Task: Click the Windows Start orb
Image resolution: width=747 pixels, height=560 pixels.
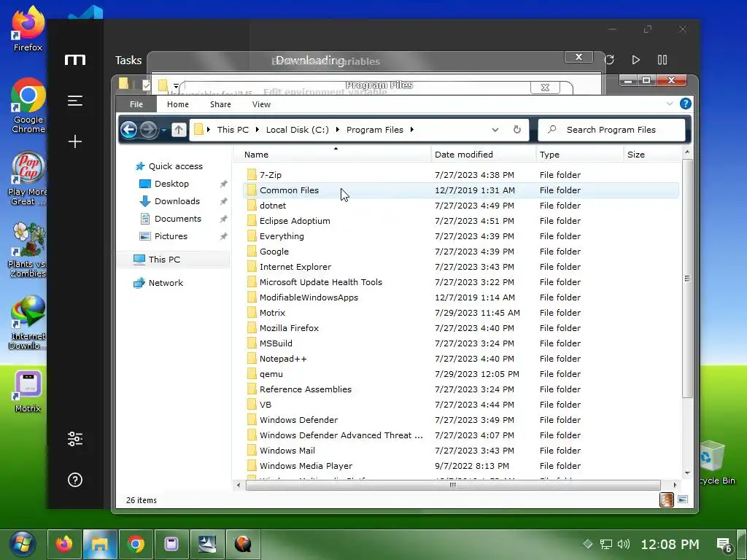Action: (22, 544)
